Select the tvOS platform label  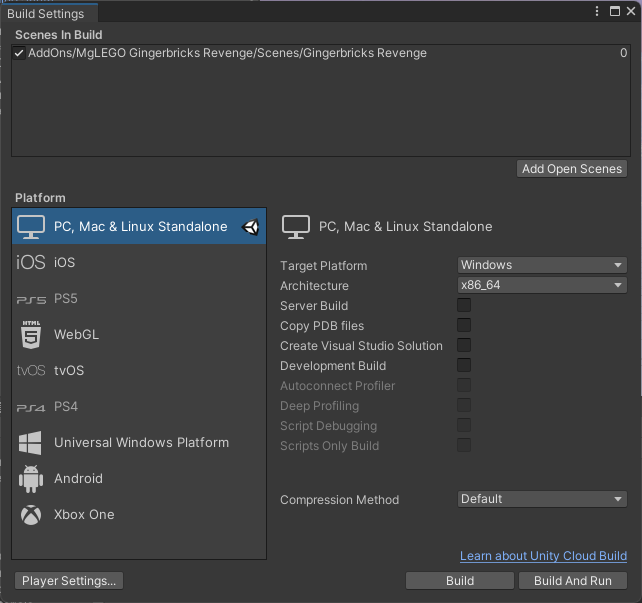click(x=69, y=370)
